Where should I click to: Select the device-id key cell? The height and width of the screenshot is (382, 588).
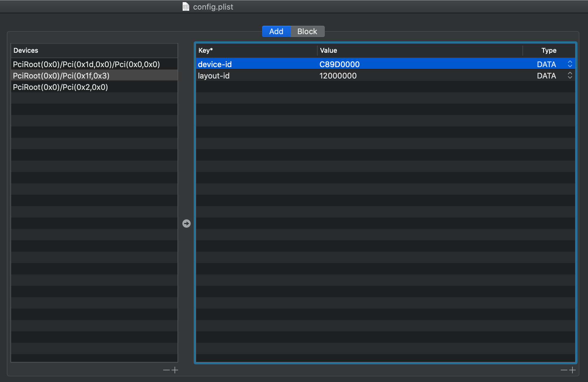257,64
